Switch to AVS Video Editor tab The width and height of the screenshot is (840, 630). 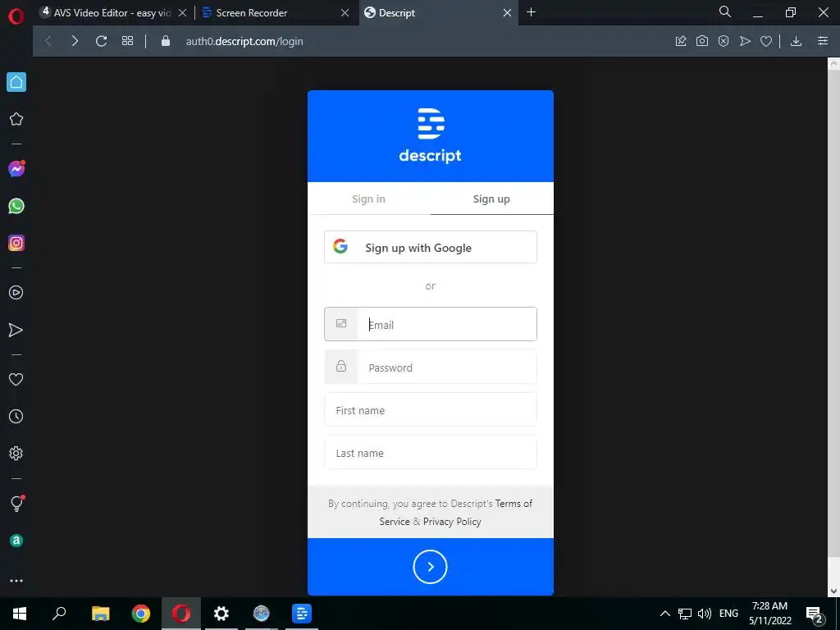tap(112, 13)
